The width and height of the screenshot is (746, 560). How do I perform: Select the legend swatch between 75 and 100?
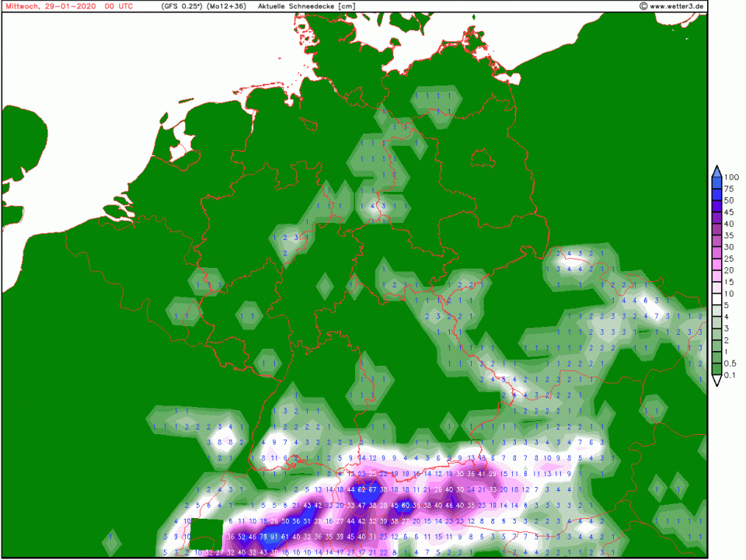pyautogui.click(x=716, y=183)
